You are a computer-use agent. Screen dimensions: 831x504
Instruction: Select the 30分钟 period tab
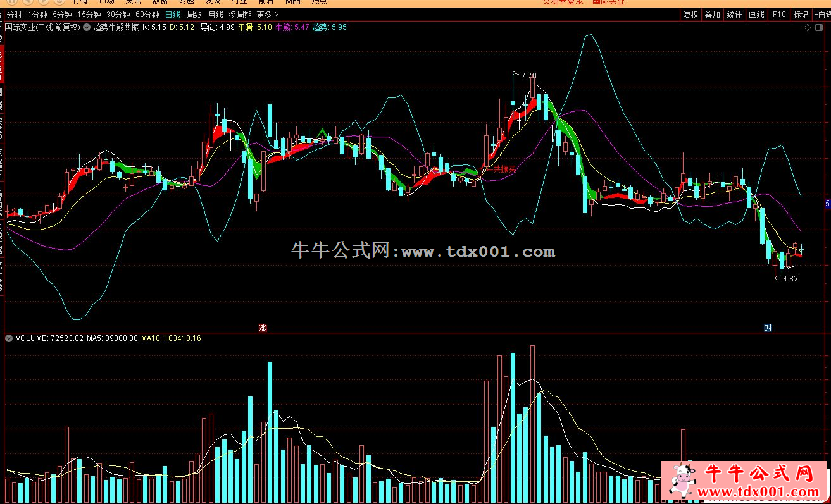click(x=118, y=15)
